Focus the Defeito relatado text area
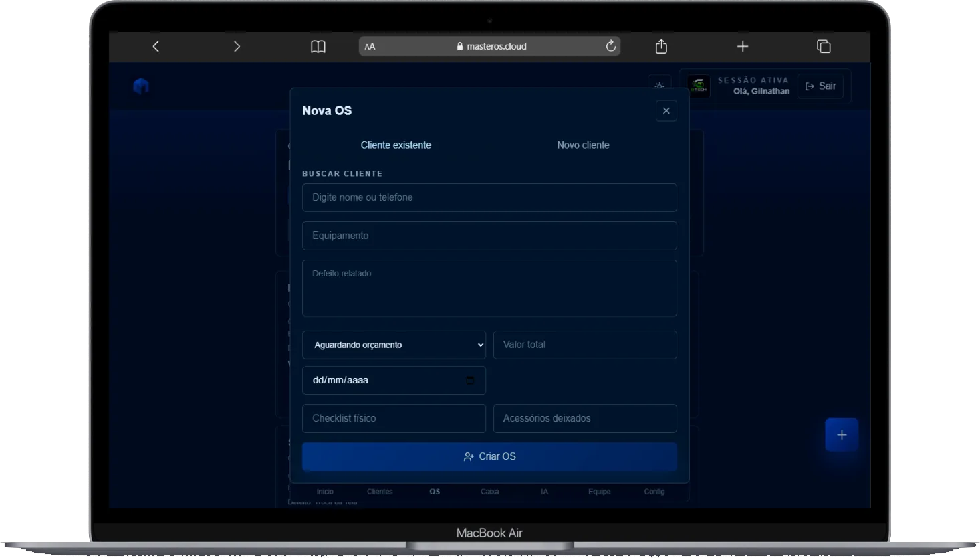This screenshot has height=558, width=980. 489,288
